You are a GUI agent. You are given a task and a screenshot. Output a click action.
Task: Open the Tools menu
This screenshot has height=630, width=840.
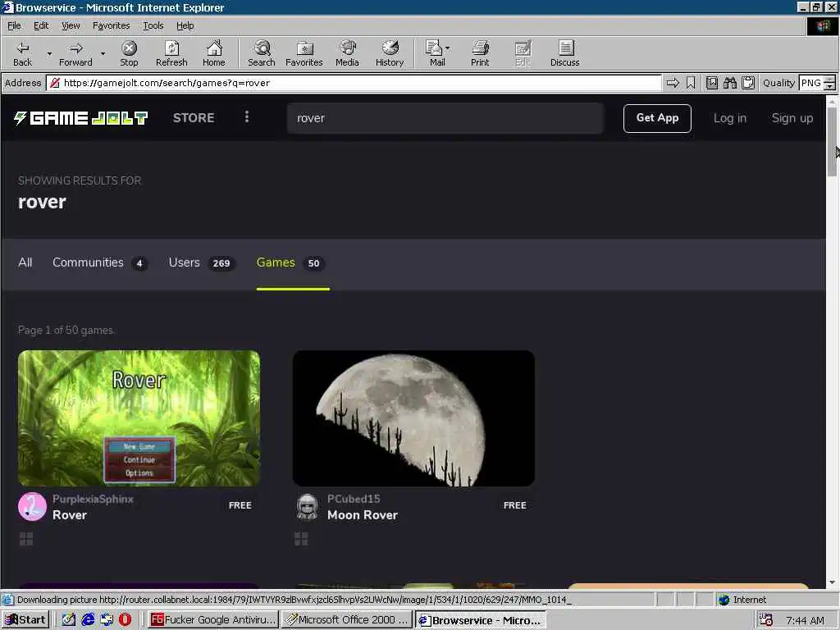coord(153,25)
